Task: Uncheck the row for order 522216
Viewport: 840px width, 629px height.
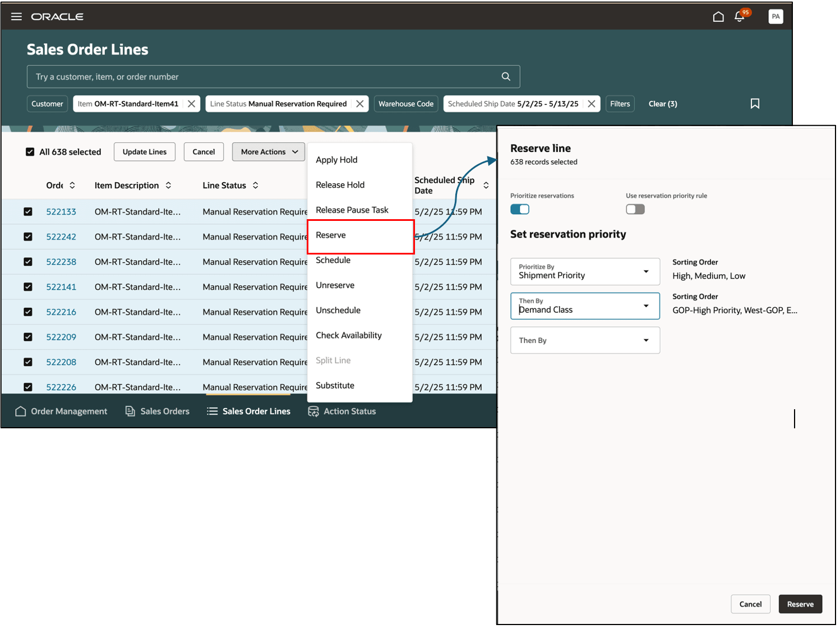Action: point(28,312)
